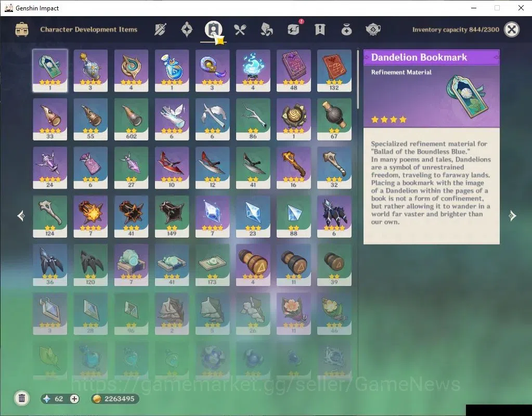Screen dimensions: 532x416
Task: Open the Quest items tab
Action: point(320,30)
